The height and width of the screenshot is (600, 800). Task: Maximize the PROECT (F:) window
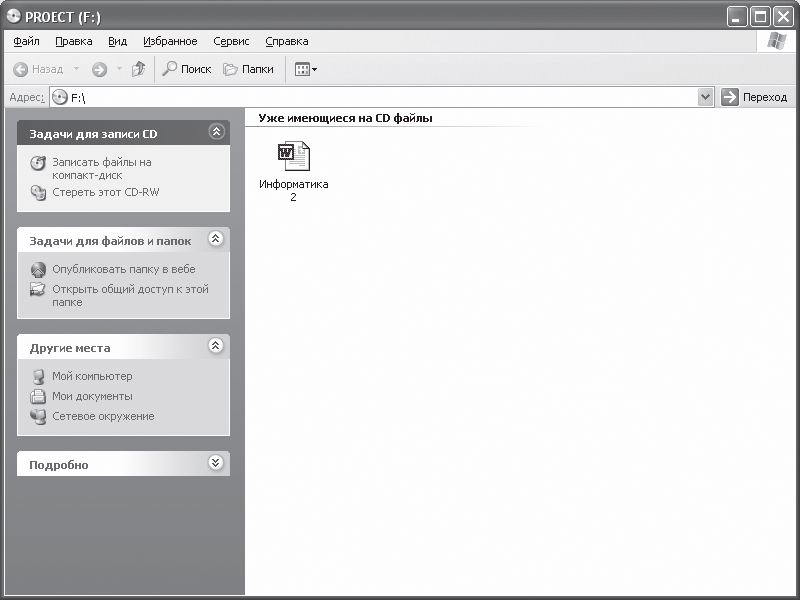[x=760, y=17]
